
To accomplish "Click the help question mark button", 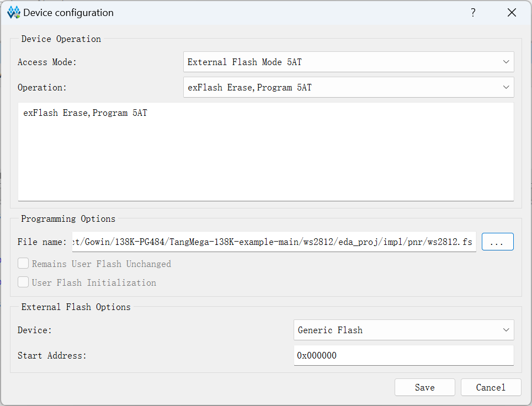I will coord(473,13).
